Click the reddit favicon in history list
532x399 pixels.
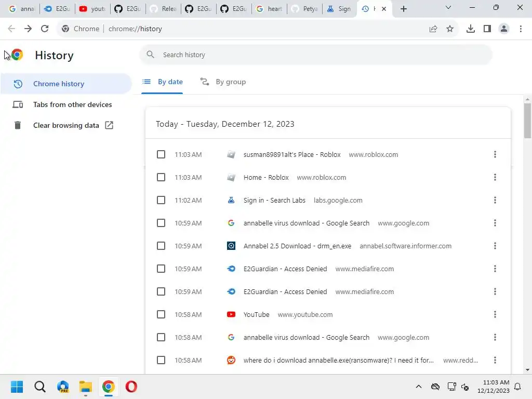pos(231,360)
